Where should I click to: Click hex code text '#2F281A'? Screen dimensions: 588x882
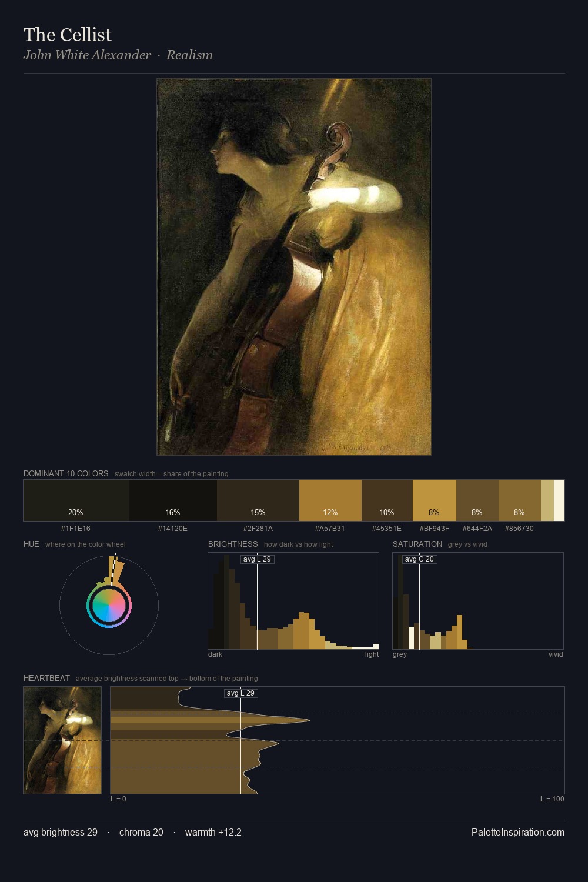pyautogui.click(x=258, y=529)
